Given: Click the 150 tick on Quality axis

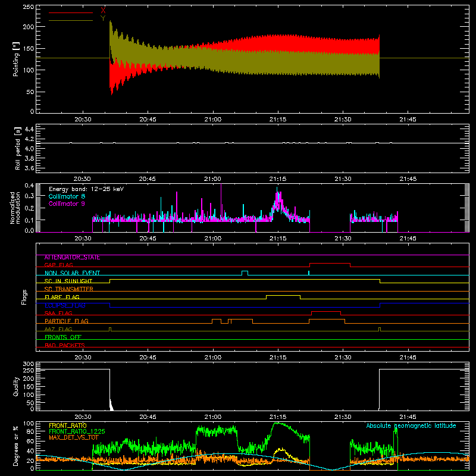Looking at the screenshot, I should coord(29,387).
